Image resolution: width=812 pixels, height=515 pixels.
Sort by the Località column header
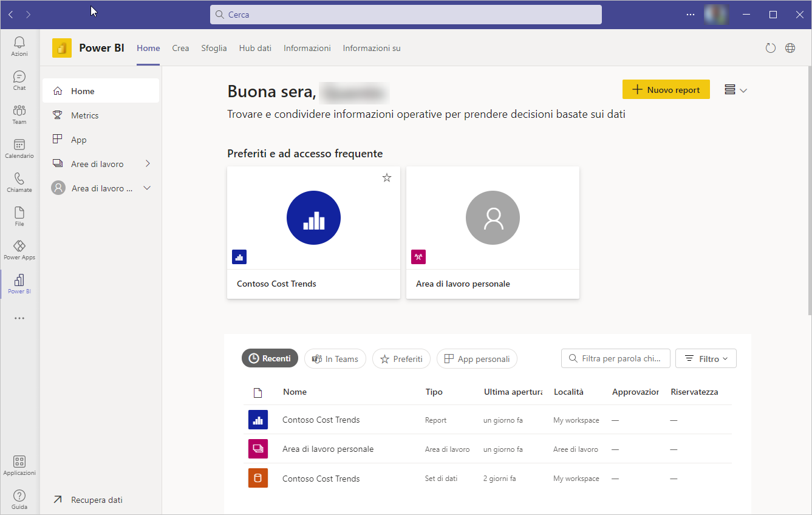pyautogui.click(x=568, y=392)
